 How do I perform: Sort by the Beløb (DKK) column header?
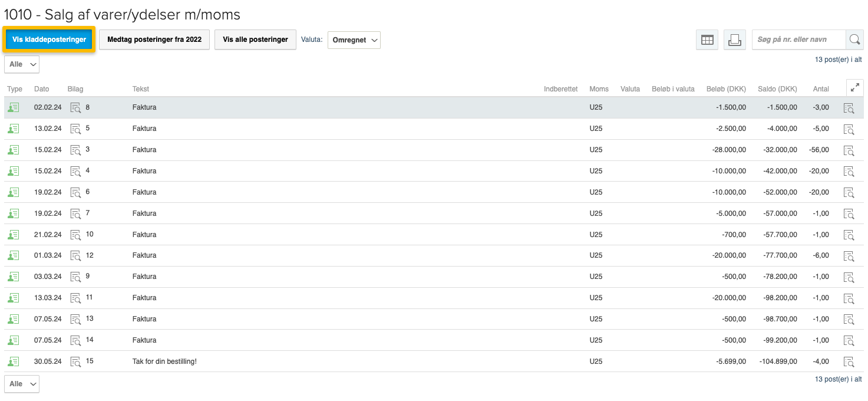click(x=725, y=89)
